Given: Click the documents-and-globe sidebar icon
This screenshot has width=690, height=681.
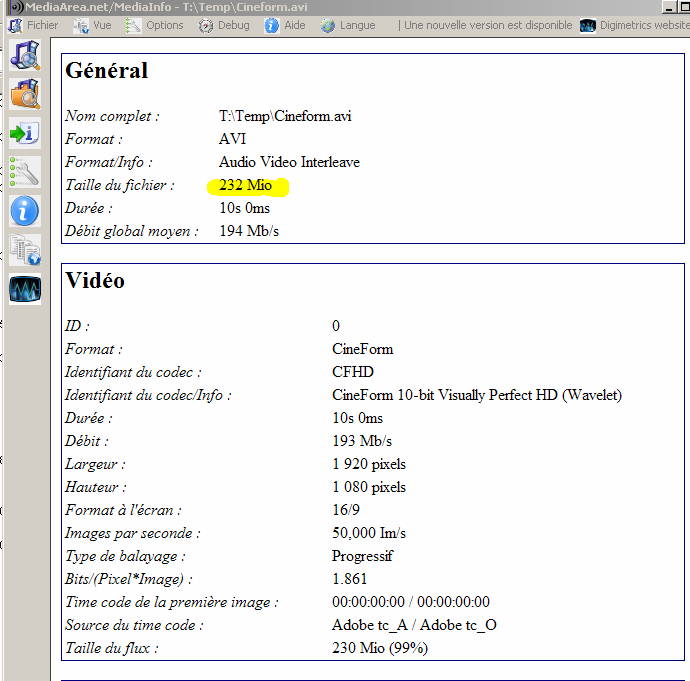Looking at the screenshot, I should (25, 250).
